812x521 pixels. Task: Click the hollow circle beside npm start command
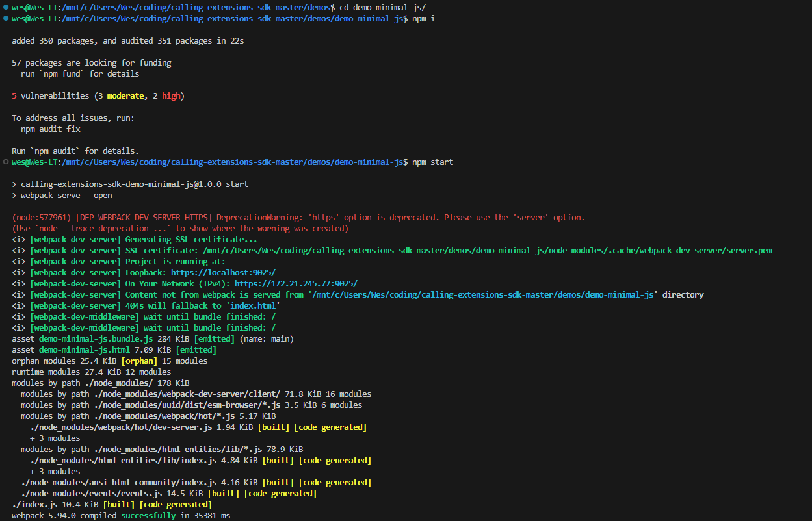[5, 162]
